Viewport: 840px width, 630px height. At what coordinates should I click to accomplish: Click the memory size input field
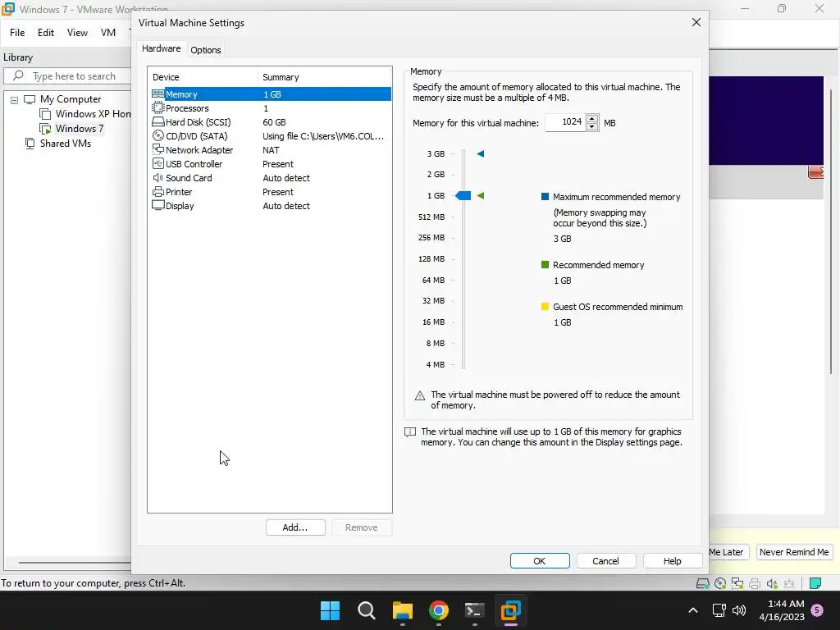pyautogui.click(x=564, y=122)
